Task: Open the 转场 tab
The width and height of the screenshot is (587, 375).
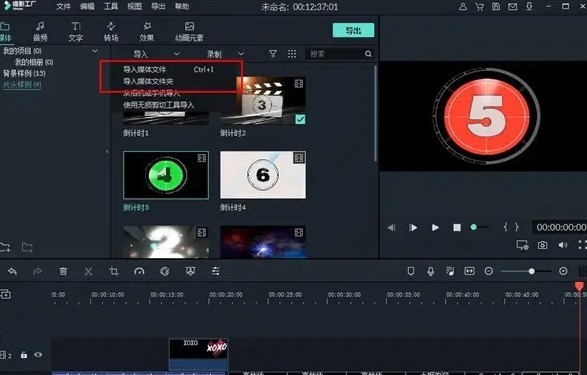Action: [111, 31]
